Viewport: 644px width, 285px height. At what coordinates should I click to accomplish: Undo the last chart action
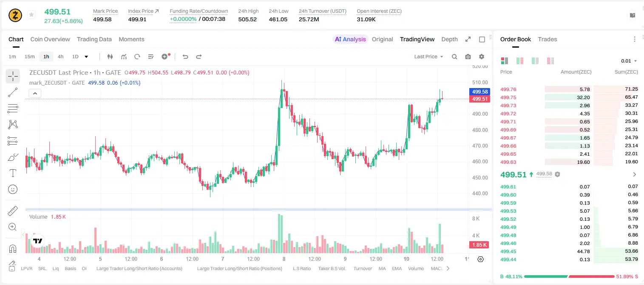pos(185,57)
